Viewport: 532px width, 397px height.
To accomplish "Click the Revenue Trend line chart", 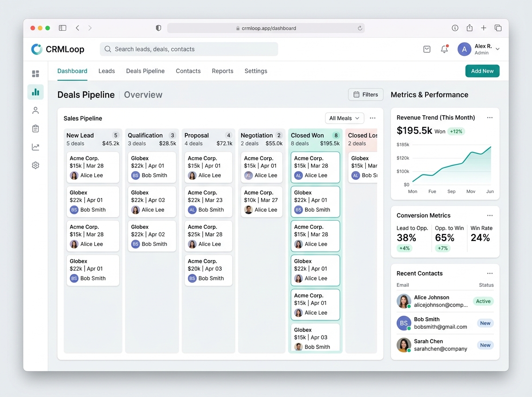I will point(451,164).
